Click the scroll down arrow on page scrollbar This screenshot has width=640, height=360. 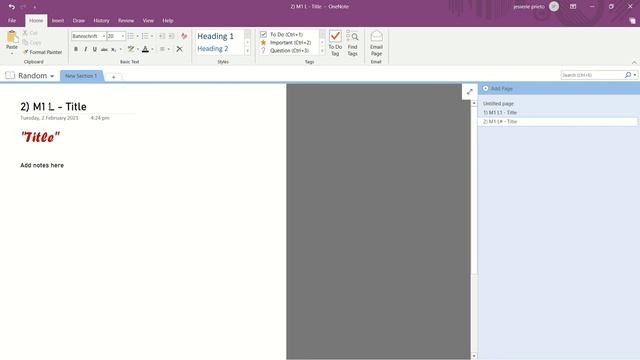click(x=474, y=356)
